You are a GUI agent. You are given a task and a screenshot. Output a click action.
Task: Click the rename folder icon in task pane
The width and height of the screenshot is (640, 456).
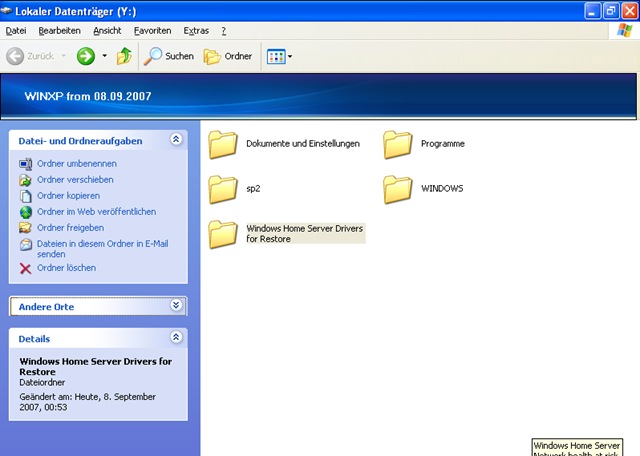point(26,164)
